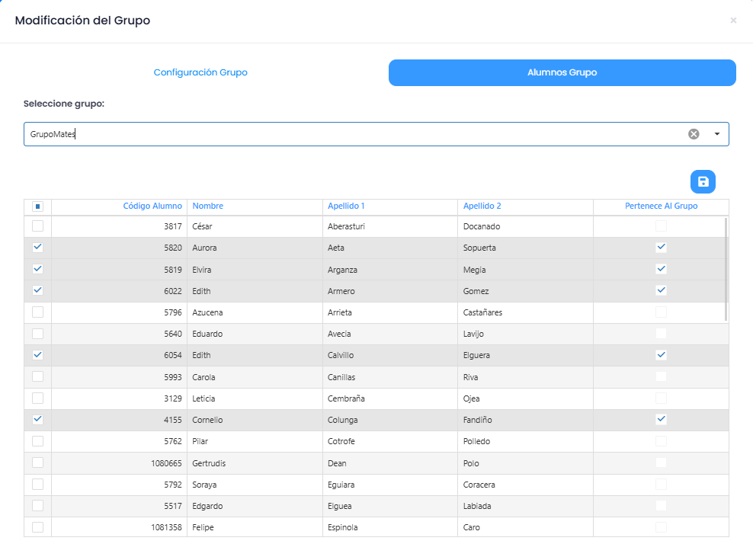Click the Pertenece Al Grupo column header

[661, 206]
